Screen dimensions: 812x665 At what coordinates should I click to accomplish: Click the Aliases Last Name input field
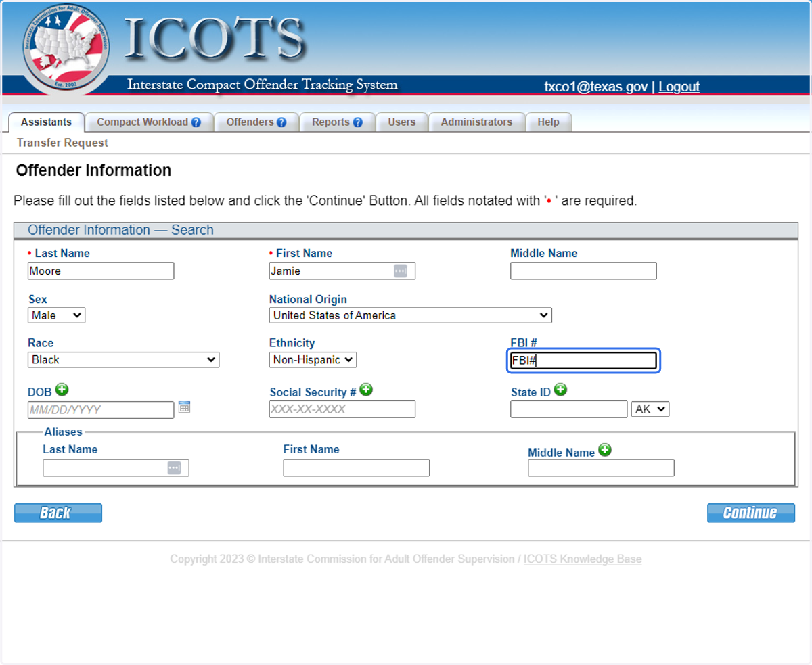tap(116, 467)
